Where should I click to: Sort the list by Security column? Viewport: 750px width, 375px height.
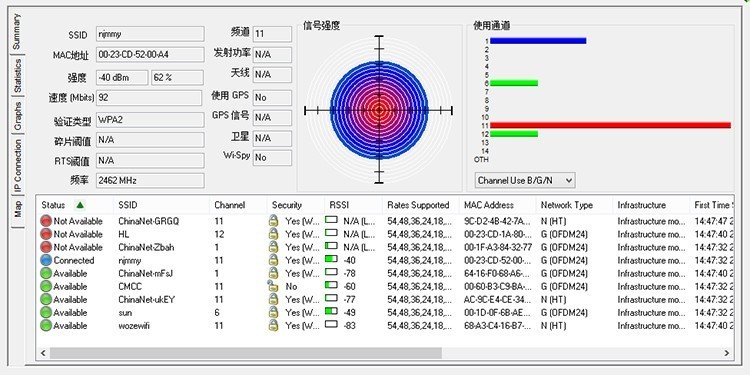tap(296, 205)
